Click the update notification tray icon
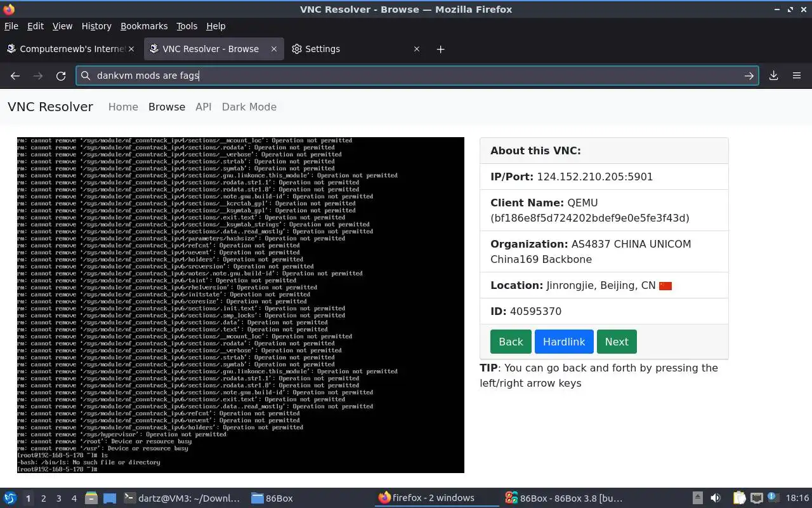 774,498
